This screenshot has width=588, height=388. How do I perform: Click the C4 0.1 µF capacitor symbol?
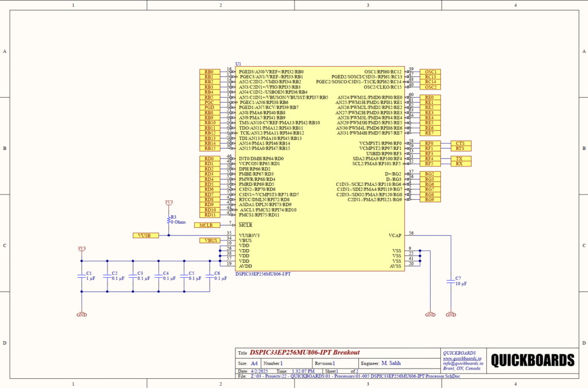pyautogui.click(x=159, y=276)
